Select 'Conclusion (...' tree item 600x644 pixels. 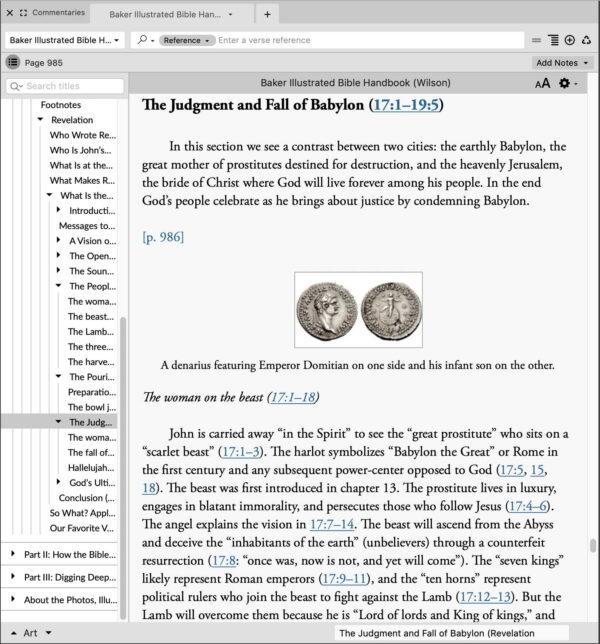(x=87, y=497)
